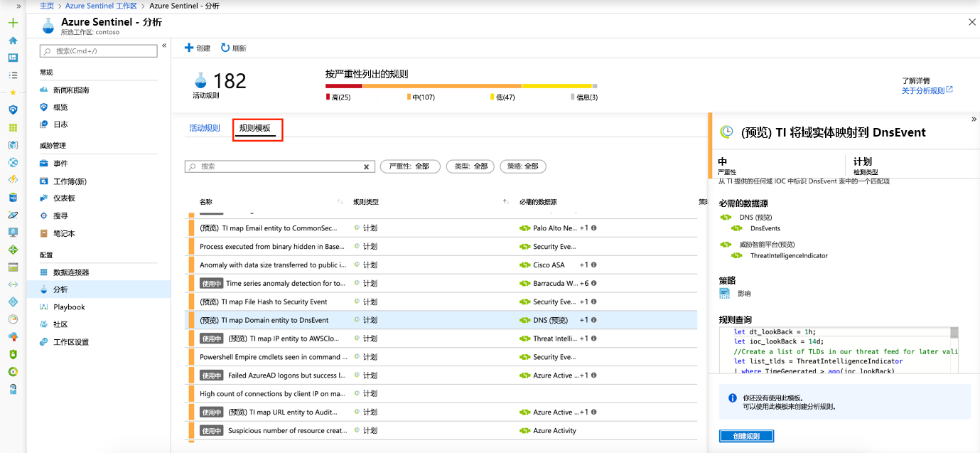Switch to the 规则模板 tab
980x453 pixels.
tap(255, 128)
